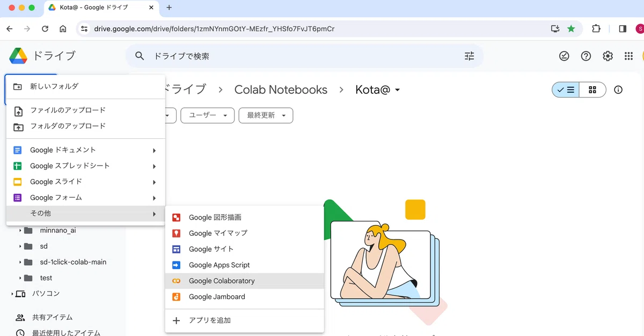Click the Google Slides icon in menu
Image resolution: width=644 pixels, height=336 pixels.
tap(18, 182)
